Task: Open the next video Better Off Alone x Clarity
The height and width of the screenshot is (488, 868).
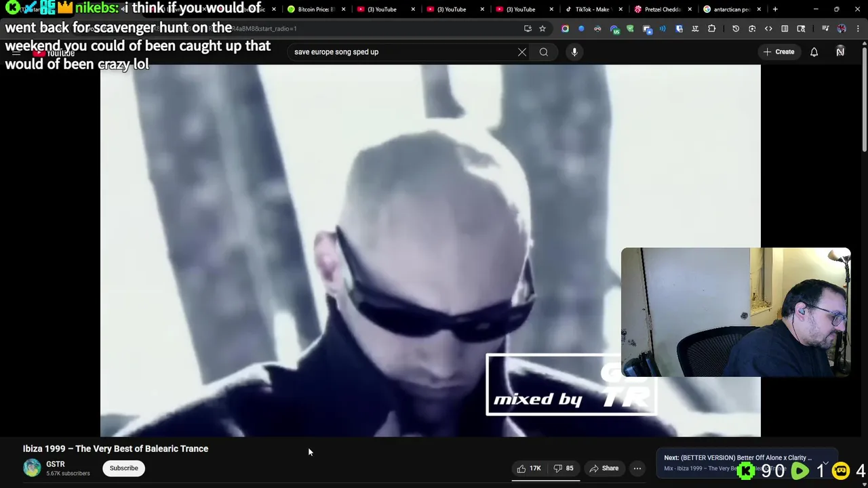Action: pos(738,457)
